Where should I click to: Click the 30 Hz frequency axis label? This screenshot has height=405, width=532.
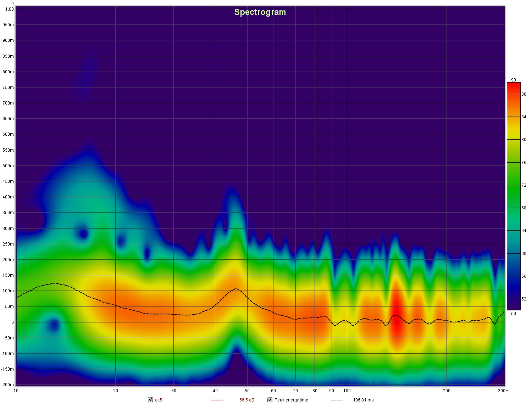point(174,391)
